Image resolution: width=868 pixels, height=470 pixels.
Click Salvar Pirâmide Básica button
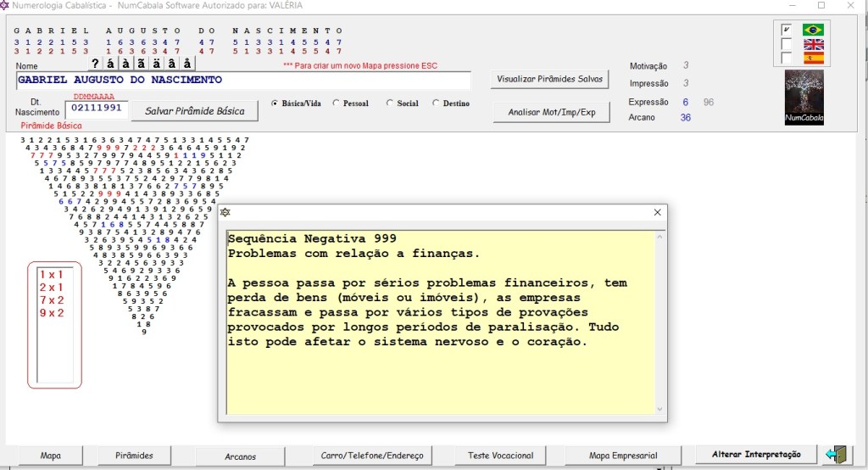194,110
